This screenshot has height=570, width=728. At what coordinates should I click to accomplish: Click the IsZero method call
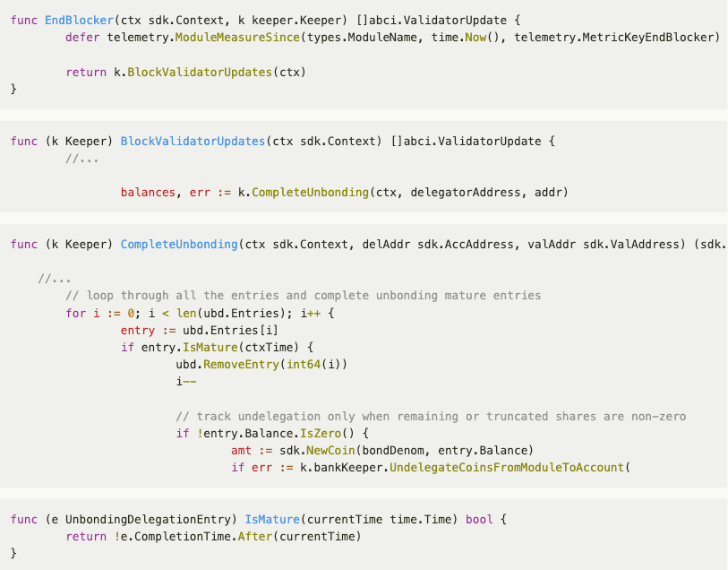coord(321,434)
